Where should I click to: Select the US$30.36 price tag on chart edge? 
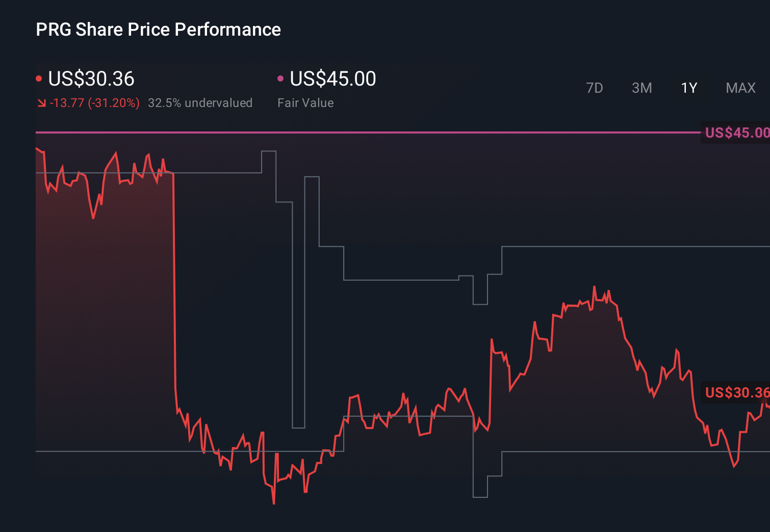(736, 393)
